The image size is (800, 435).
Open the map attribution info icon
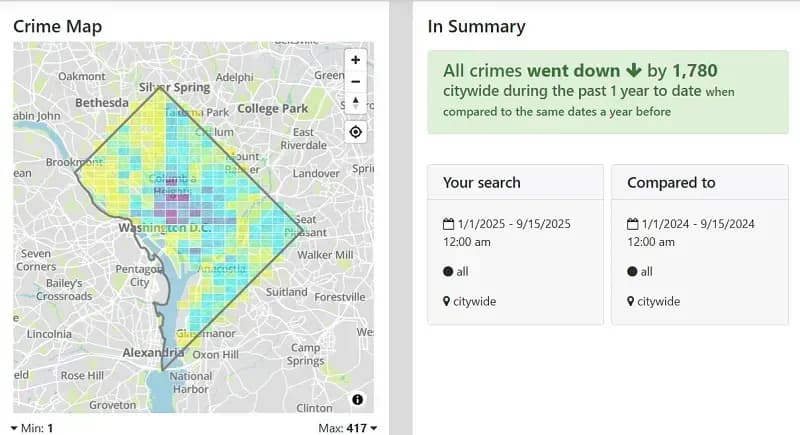click(x=358, y=400)
